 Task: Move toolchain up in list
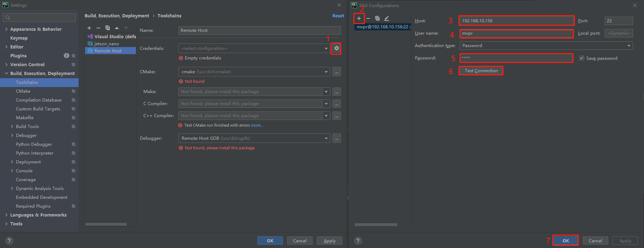click(117, 28)
